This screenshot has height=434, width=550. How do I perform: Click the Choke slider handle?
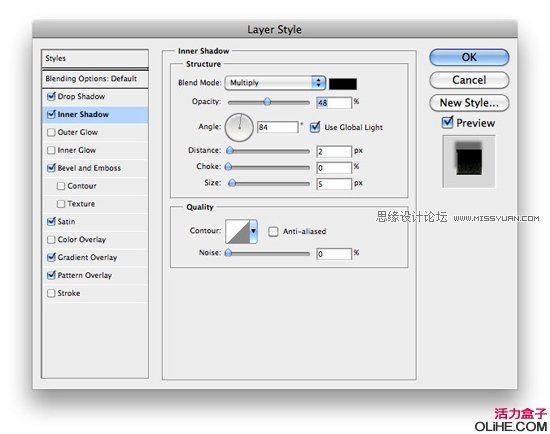tap(228, 167)
